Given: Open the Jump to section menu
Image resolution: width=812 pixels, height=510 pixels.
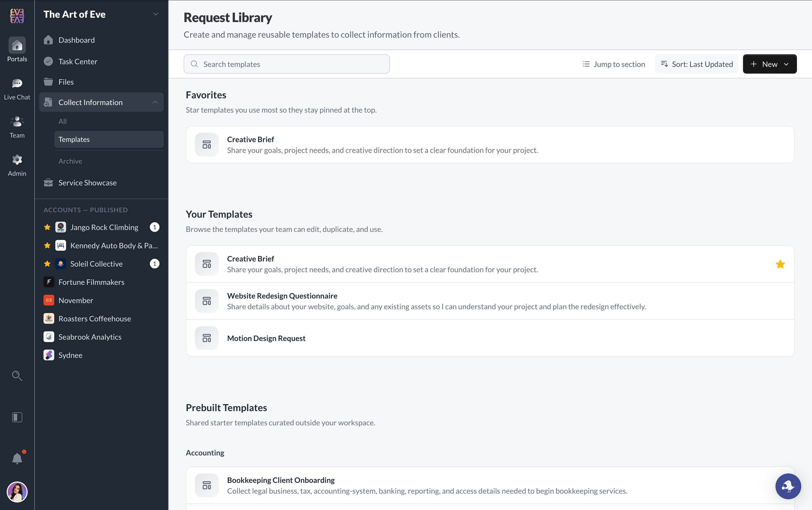Looking at the screenshot, I should click(614, 64).
